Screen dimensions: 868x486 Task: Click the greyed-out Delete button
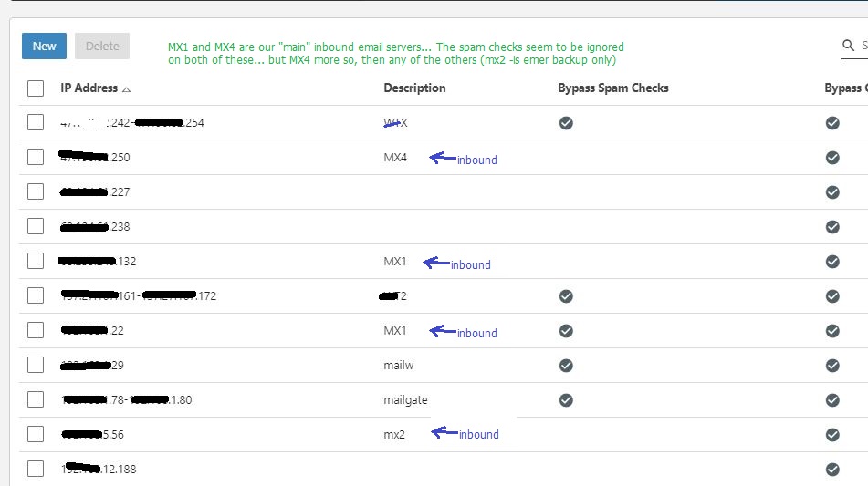102,47
